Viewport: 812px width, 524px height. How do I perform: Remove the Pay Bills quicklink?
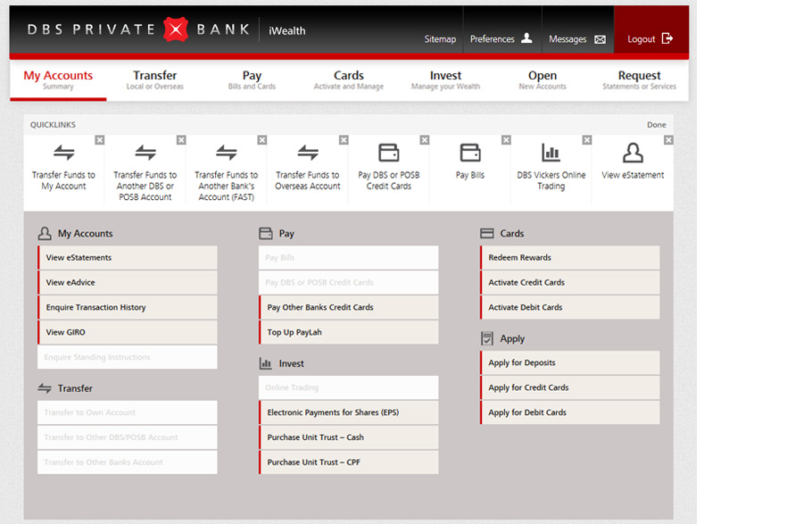coord(507,140)
